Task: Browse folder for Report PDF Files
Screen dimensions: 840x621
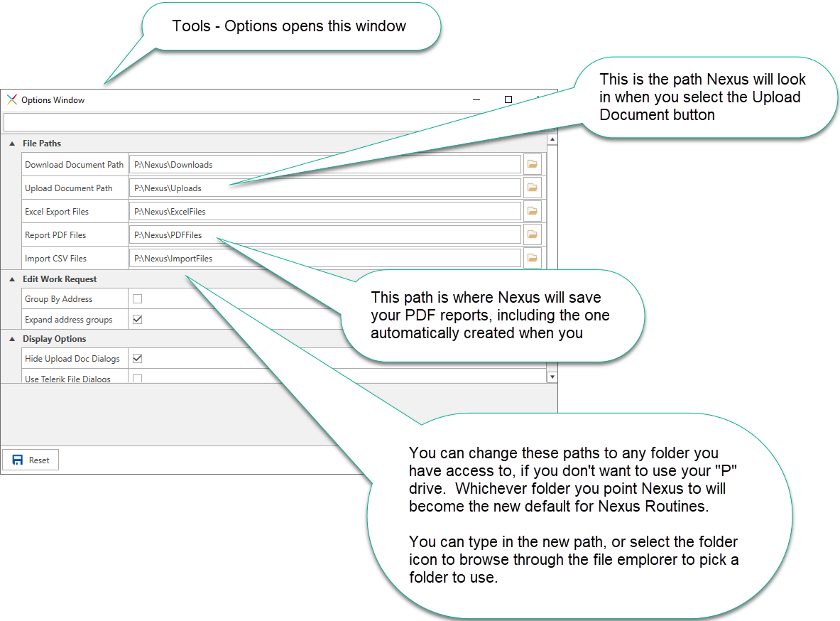Action: click(x=532, y=234)
